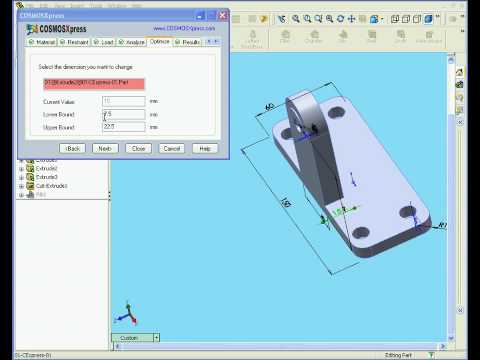Expand the Extrude2 tree node
Screen dimensions: 480x360
[x=21, y=169]
